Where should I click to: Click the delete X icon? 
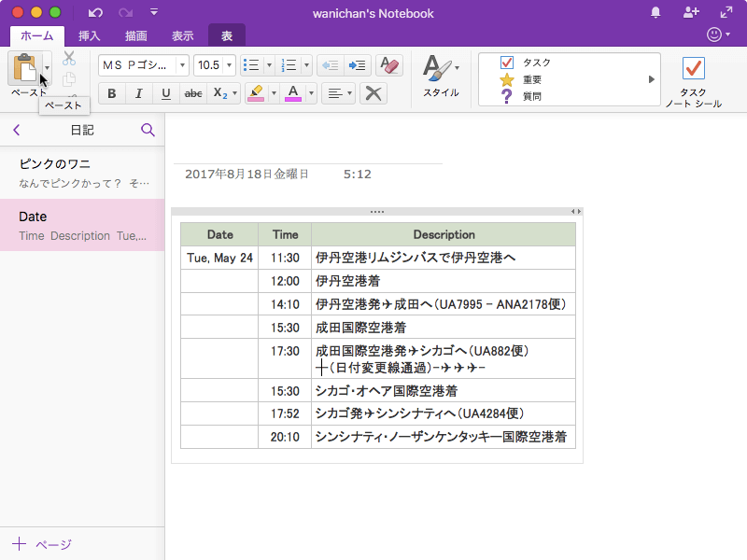(x=373, y=93)
